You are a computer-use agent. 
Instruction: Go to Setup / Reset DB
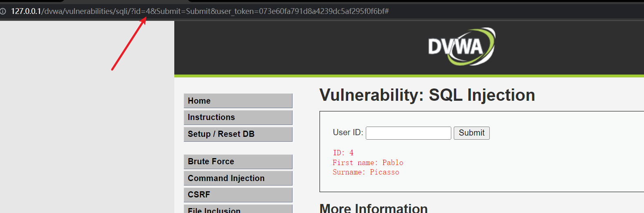coord(238,134)
